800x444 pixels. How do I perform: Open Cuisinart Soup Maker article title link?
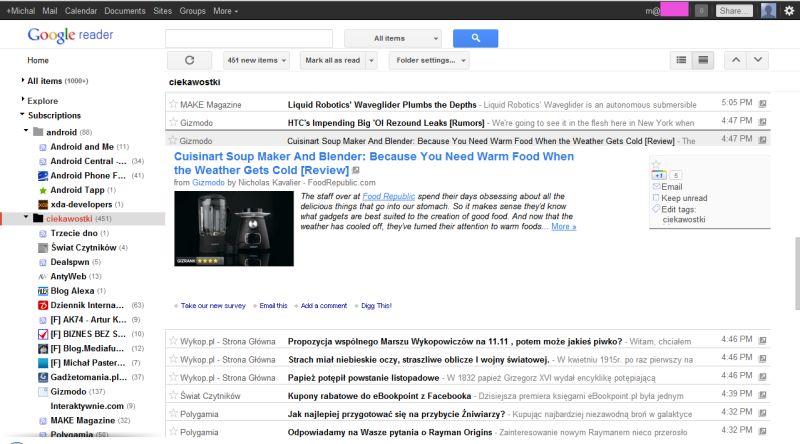point(374,163)
